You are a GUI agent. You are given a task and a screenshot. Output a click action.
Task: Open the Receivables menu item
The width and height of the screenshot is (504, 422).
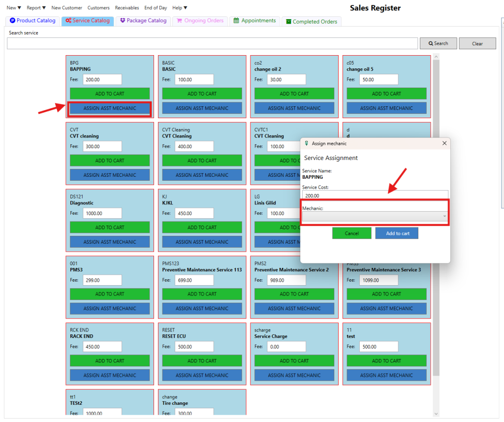(127, 8)
